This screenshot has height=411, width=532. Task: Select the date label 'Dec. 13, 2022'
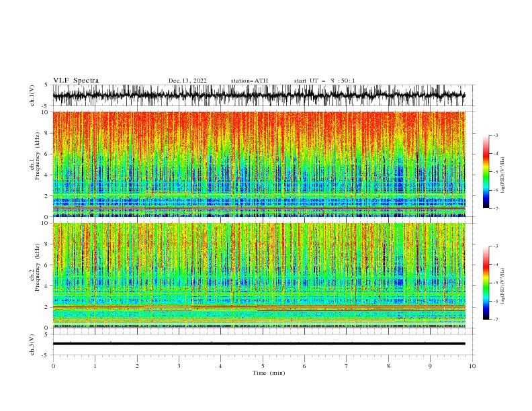tap(187, 81)
